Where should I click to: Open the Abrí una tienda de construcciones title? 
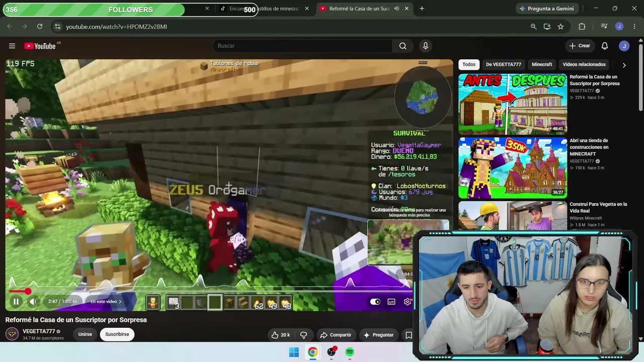click(x=589, y=147)
